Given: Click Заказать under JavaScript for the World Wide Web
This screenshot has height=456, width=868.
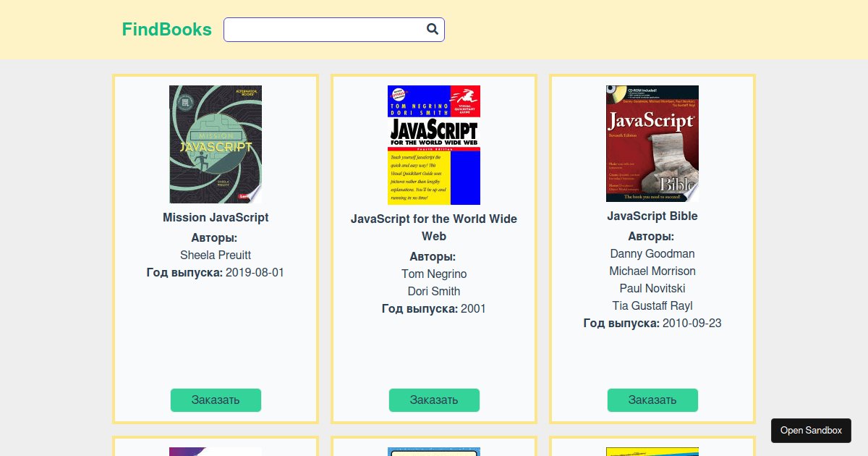Looking at the screenshot, I should point(434,400).
